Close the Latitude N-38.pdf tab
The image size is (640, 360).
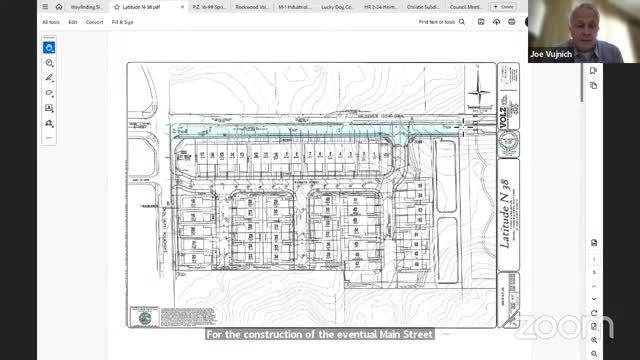182,7
